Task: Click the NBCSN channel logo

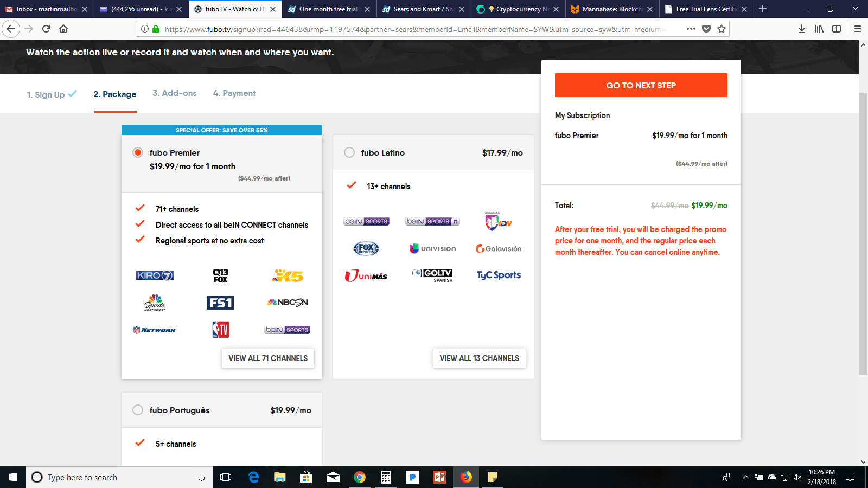Action: [287, 303]
